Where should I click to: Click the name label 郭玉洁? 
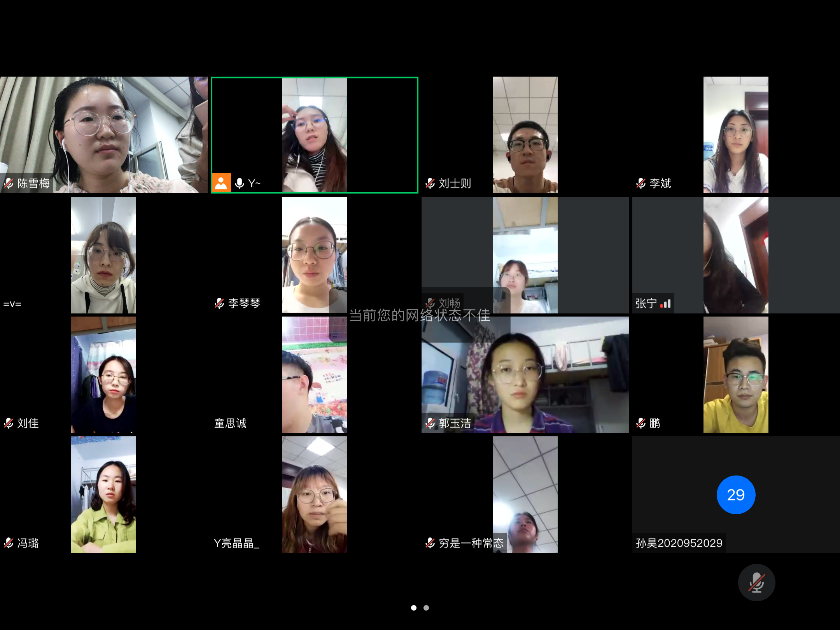pyautogui.click(x=455, y=423)
